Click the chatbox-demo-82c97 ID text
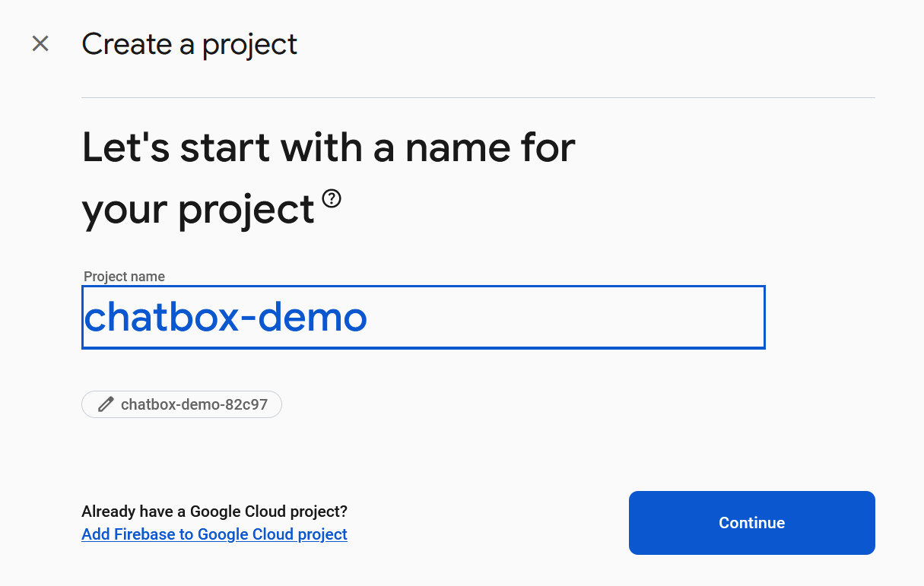The image size is (924, 586). point(194,404)
